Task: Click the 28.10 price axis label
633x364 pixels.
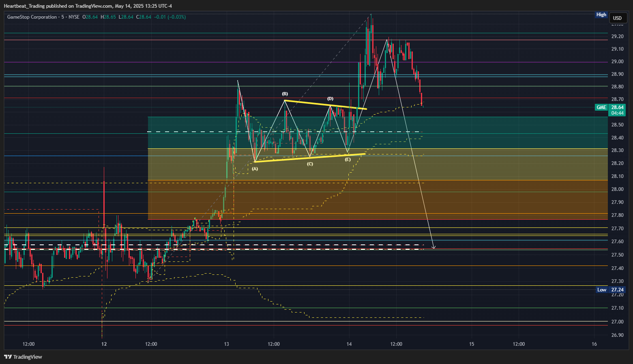Action: coord(617,176)
